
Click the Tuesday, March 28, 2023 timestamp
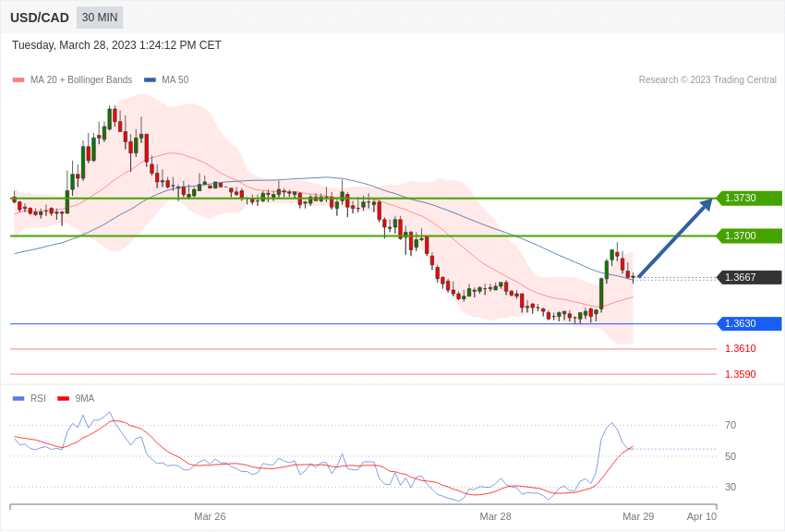[116, 45]
